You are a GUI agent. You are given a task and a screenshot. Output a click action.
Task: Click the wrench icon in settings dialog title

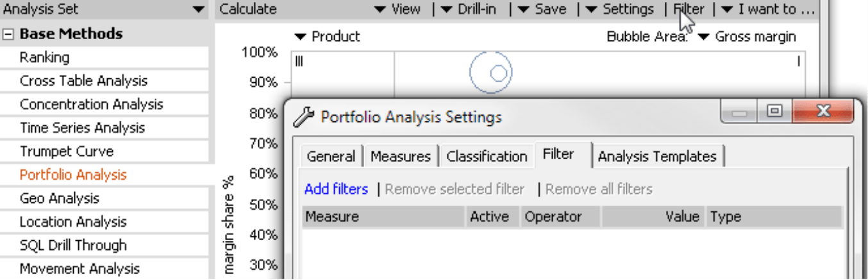point(305,117)
